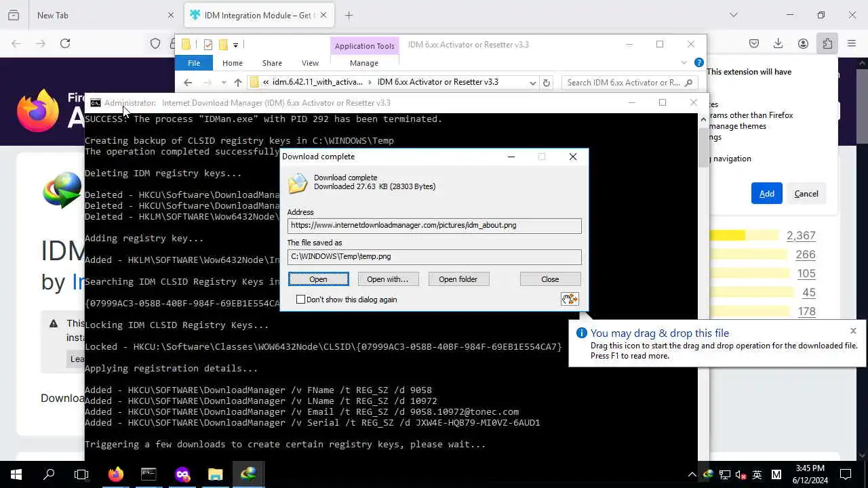
Task: Click Explorer help question mark icon
Action: 699,62
